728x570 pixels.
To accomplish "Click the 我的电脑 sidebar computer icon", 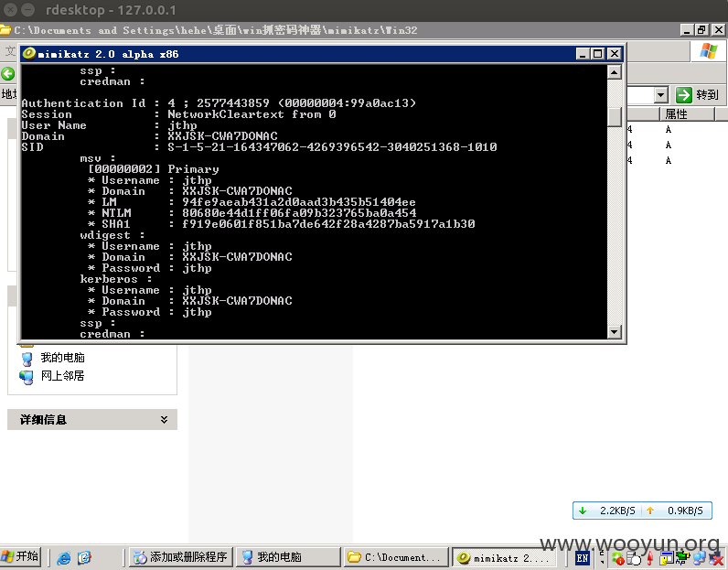I will coord(27,358).
